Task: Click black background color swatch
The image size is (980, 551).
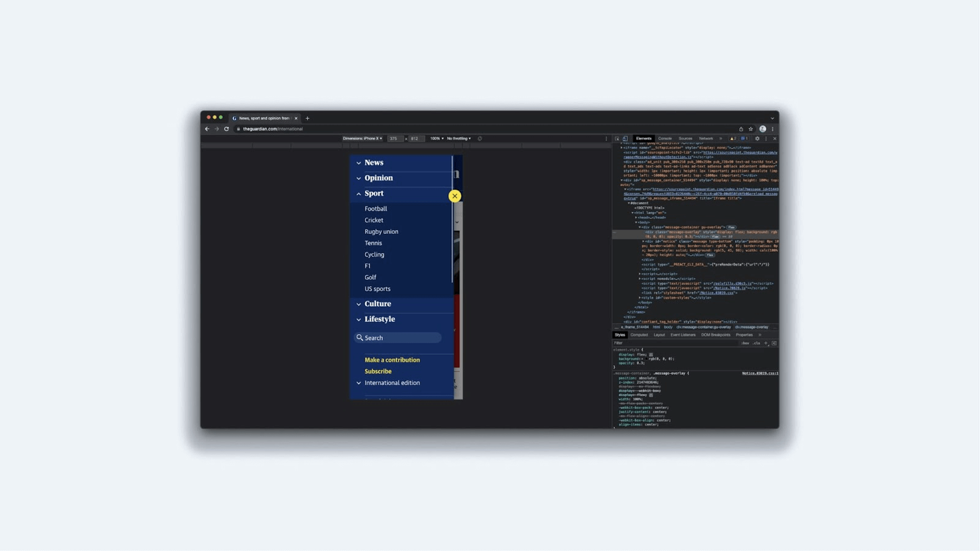Action: point(647,359)
